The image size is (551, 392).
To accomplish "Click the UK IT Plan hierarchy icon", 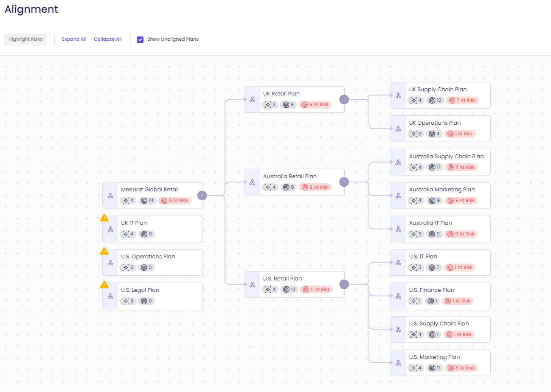I will coord(110,229).
